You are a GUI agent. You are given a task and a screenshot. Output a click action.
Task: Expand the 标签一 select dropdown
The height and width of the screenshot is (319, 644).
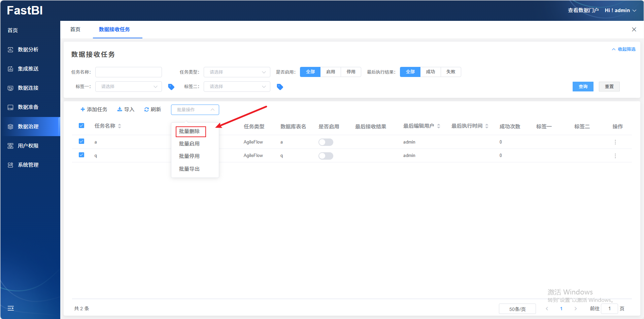point(128,87)
